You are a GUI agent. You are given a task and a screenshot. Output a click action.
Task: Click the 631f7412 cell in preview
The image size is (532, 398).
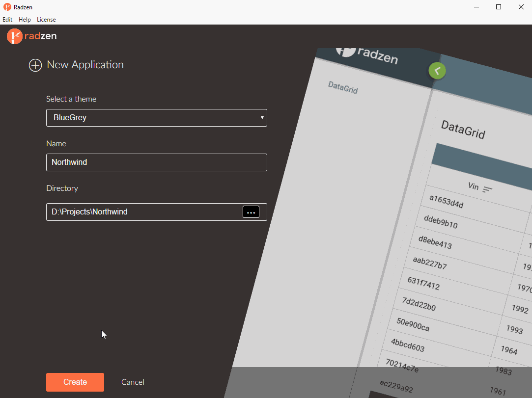[x=423, y=283]
